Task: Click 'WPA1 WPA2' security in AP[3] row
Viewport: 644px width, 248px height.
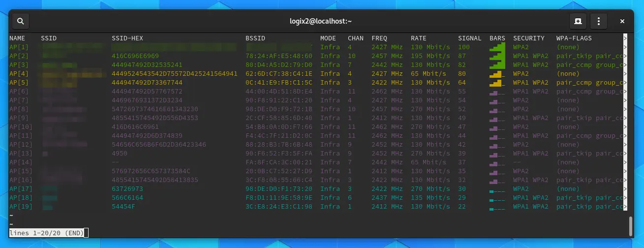Action: pos(531,65)
